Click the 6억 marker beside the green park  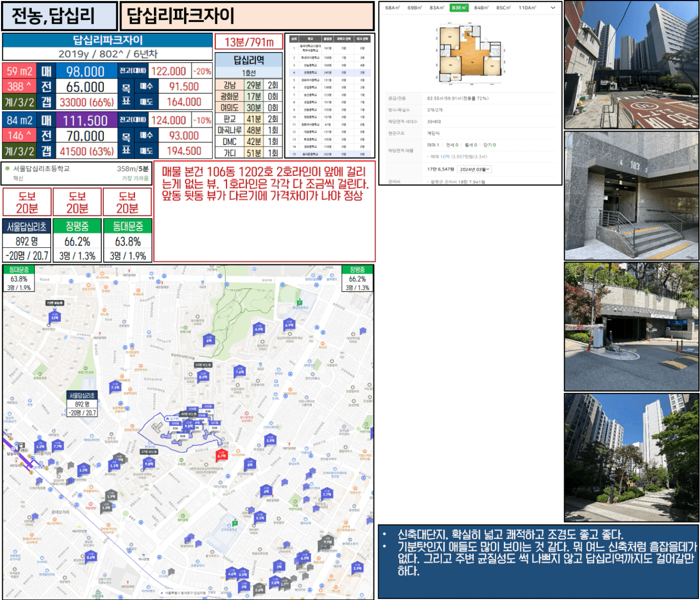coord(209,339)
